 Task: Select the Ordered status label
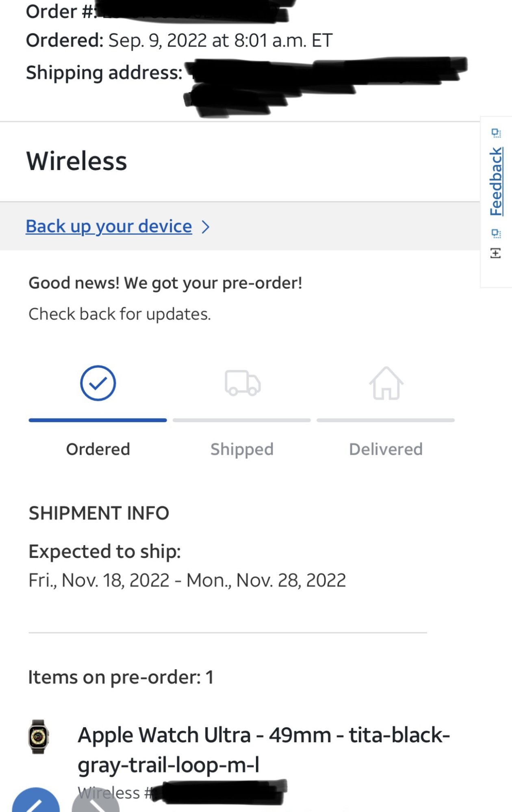[98, 449]
